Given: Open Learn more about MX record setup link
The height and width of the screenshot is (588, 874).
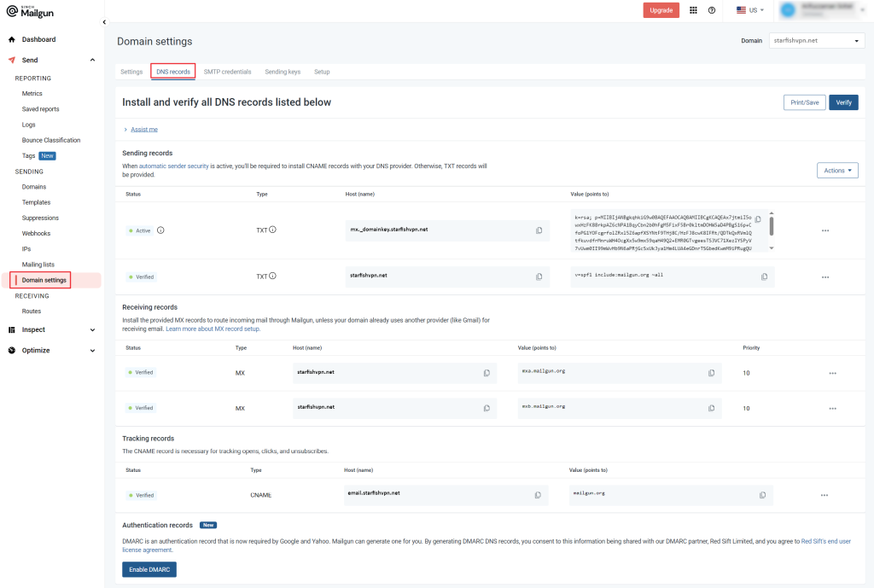Looking at the screenshot, I should [x=213, y=329].
